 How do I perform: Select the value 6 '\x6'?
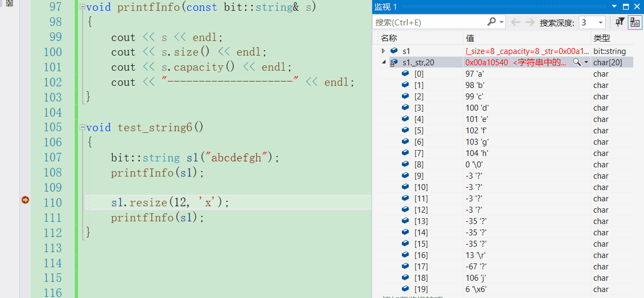tap(476, 289)
